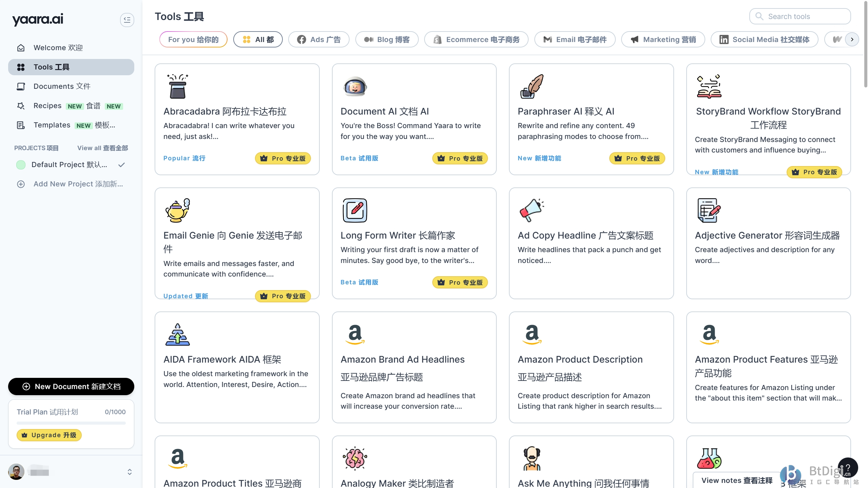This screenshot has width=868, height=488.
Task: Click the user profile avatar
Action: [16, 472]
